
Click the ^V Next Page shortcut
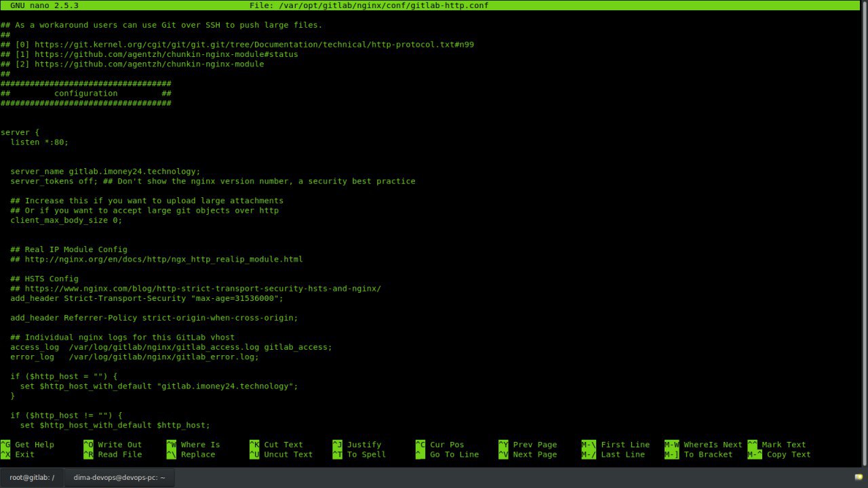point(528,455)
